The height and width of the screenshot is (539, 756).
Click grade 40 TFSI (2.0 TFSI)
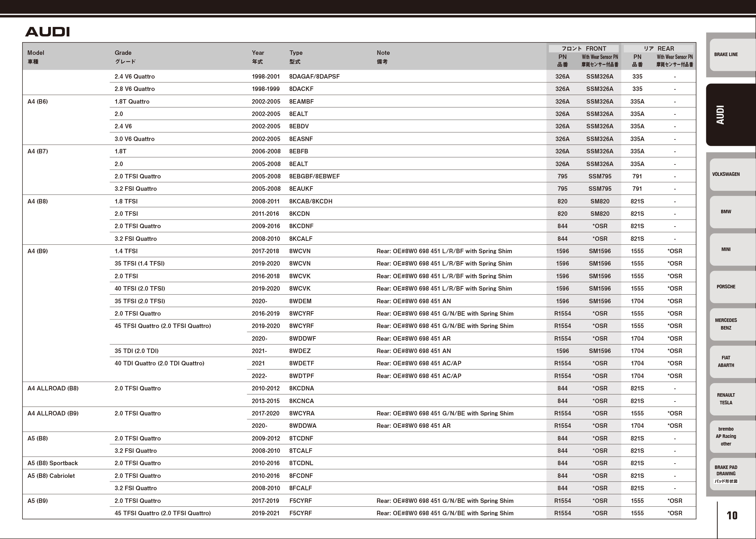click(x=140, y=288)
